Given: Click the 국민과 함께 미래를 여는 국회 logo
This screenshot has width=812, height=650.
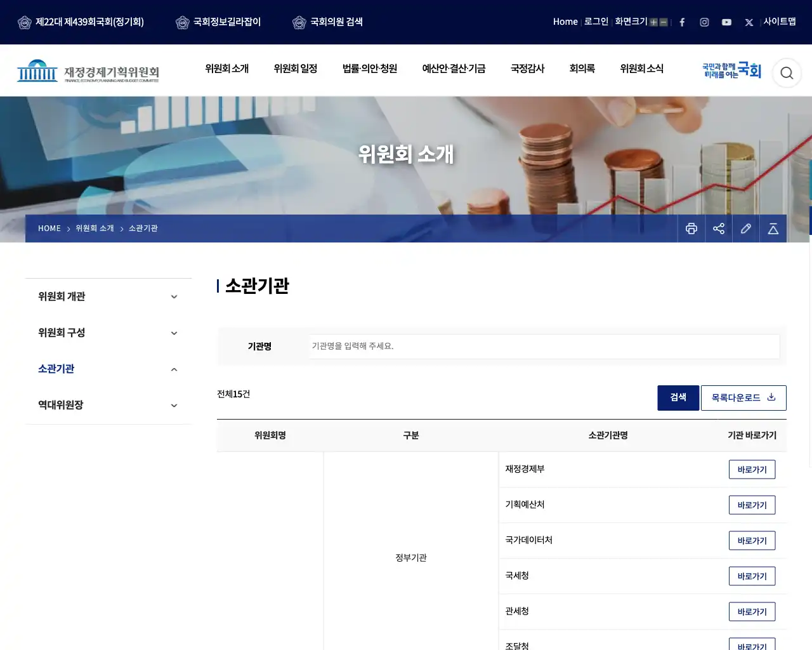Looking at the screenshot, I should 731,70.
